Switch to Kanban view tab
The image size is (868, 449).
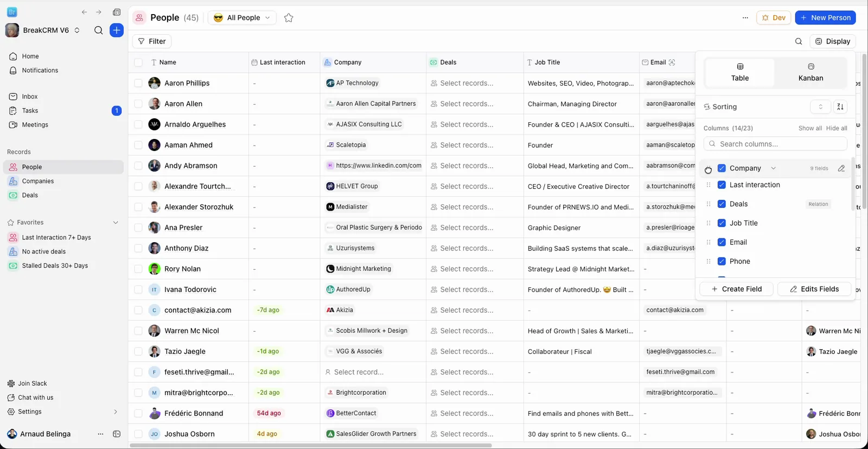coord(810,73)
